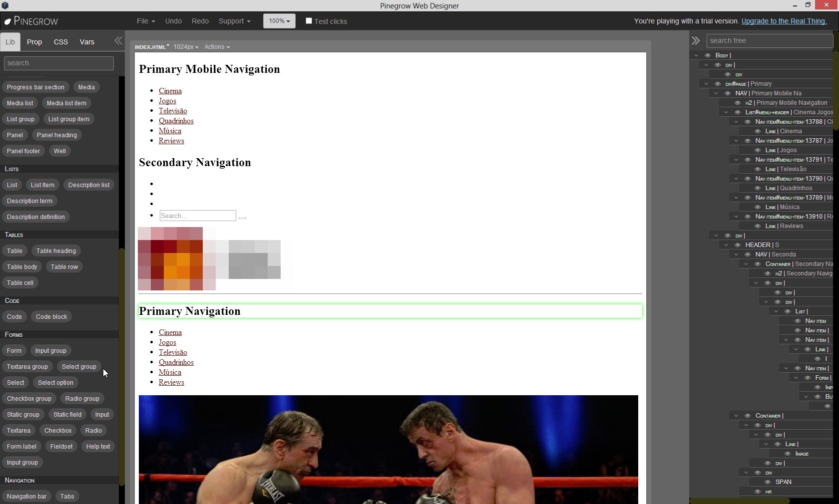Image resolution: width=839 pixels, height=504 pixels.
Task: Open the File menu
Action: [146, 21]
